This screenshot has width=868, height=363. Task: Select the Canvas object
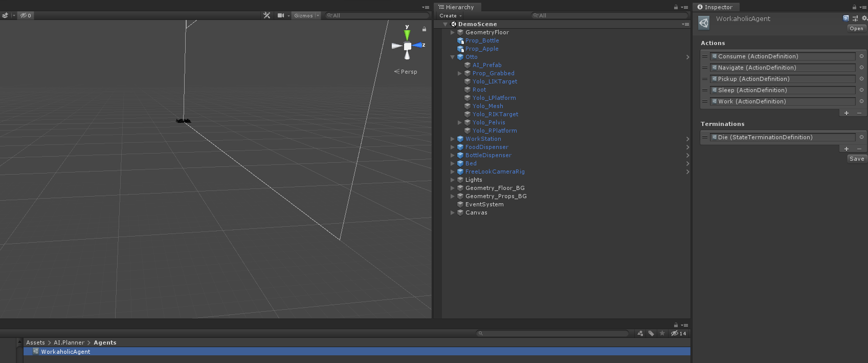(x=476, y=212)
